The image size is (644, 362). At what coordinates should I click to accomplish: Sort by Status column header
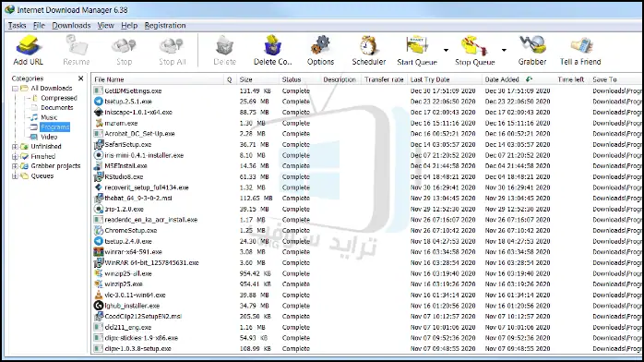[300, 79]
